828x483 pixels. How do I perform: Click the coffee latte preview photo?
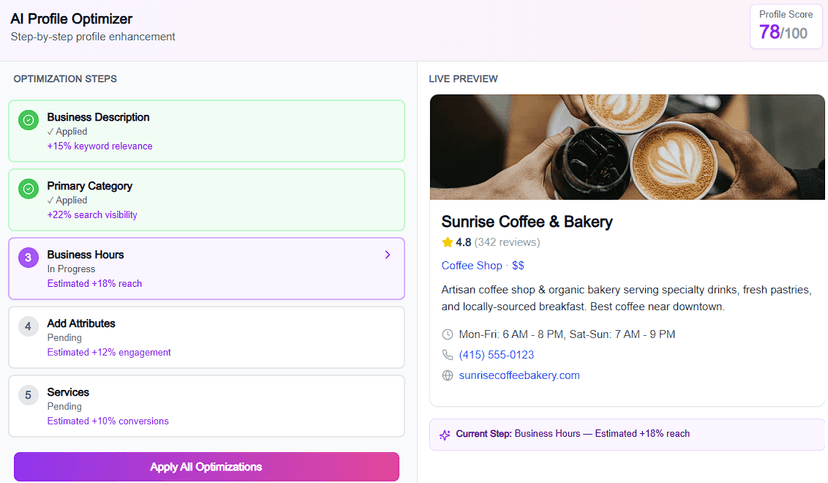627,147
